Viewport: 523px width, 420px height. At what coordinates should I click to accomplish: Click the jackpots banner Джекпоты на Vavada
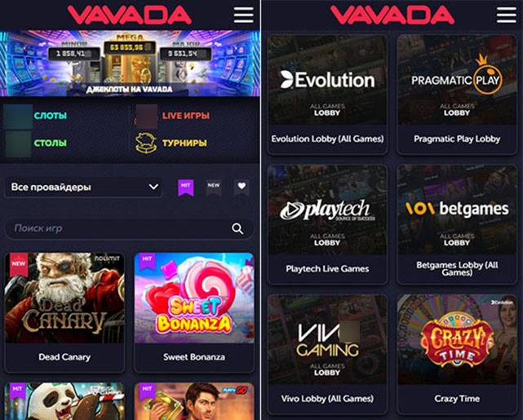point(130,64)
